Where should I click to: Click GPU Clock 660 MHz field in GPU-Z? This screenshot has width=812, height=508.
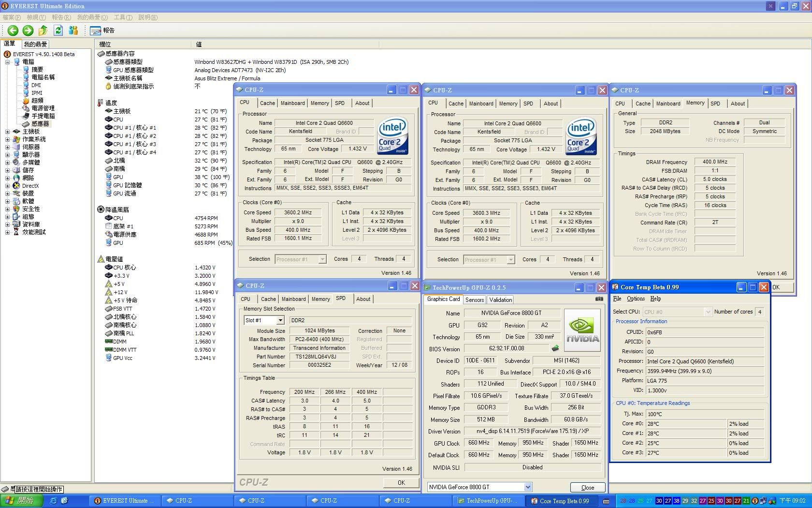coord(479,443)
